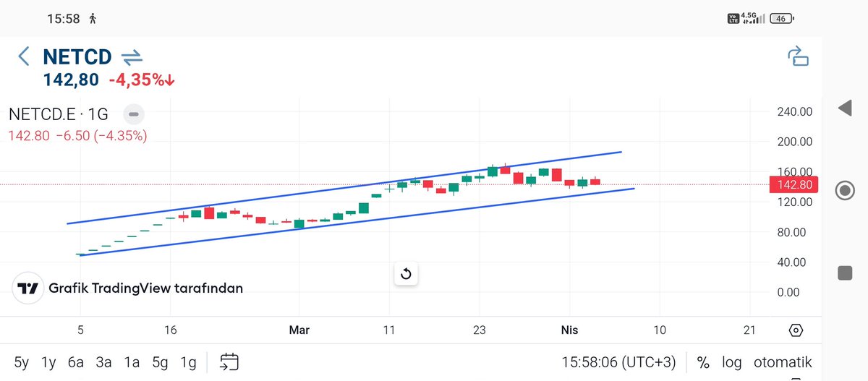Image resolution: width=868 pixels, height=381 pixels.
Task: Select the 1g time range
Action: coord(187,362)
